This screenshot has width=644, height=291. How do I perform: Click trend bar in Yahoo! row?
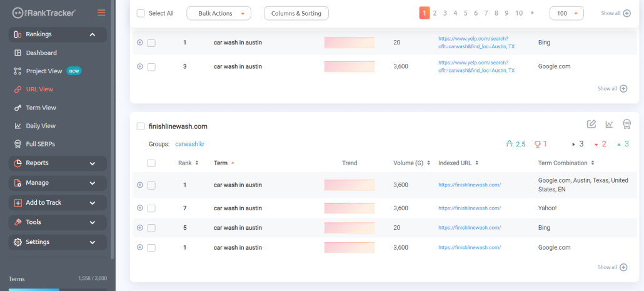pyautogui.click(x=350, y=208)
